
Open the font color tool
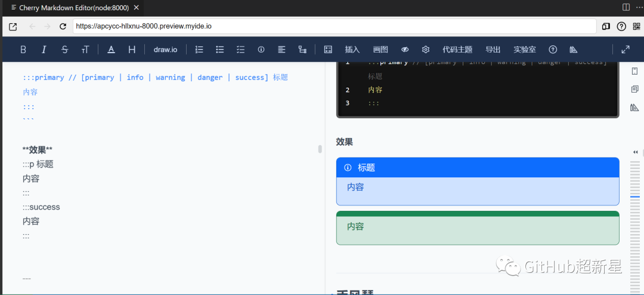pos(111,50)
